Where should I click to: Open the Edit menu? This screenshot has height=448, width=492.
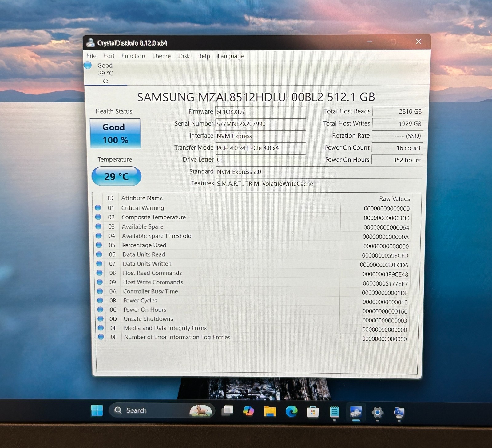(x=109, y=56)
